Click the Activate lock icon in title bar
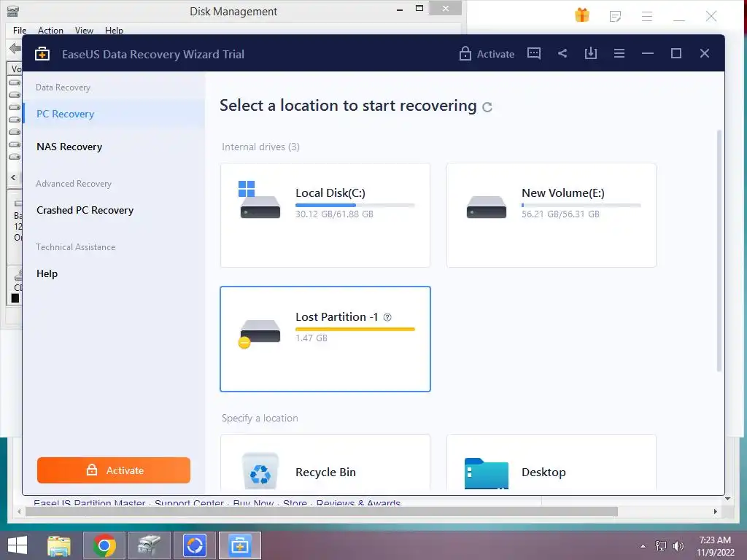 (x=465, y=53)
